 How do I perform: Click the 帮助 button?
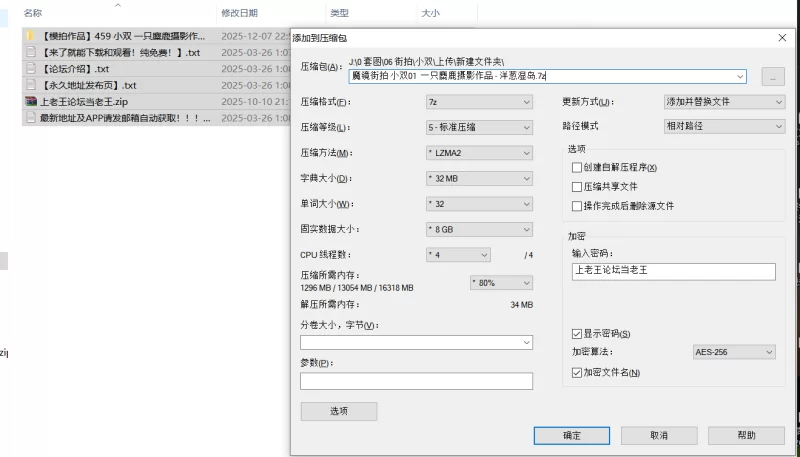point(746,436)
